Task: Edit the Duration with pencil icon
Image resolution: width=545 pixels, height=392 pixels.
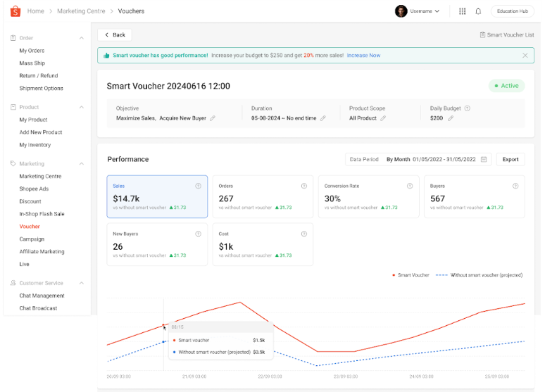Action: 323,118
